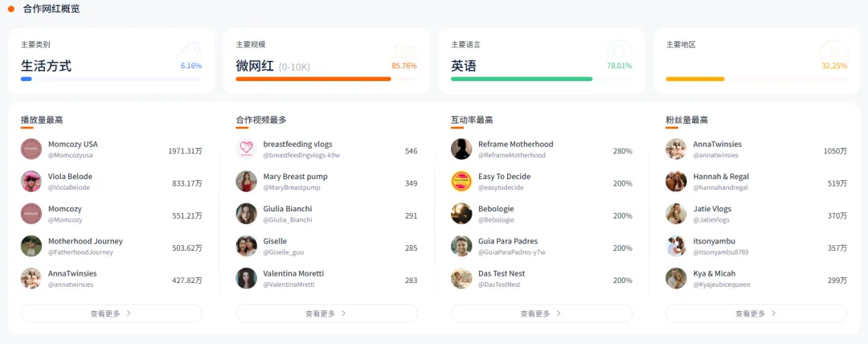Viewport: 868px width, 344px height.
Task: Expand 查看更多 under 播放量最高 list
Action: (111, 313)
